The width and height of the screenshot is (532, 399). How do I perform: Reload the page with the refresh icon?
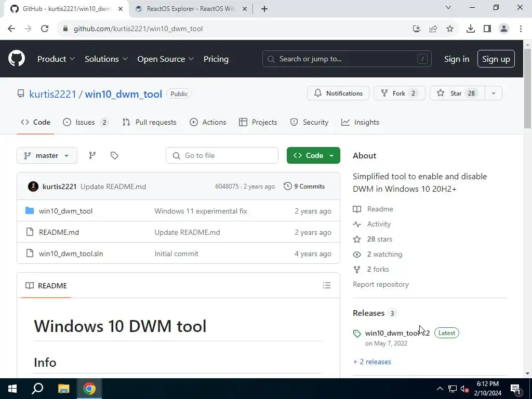(x=45, y=29)
